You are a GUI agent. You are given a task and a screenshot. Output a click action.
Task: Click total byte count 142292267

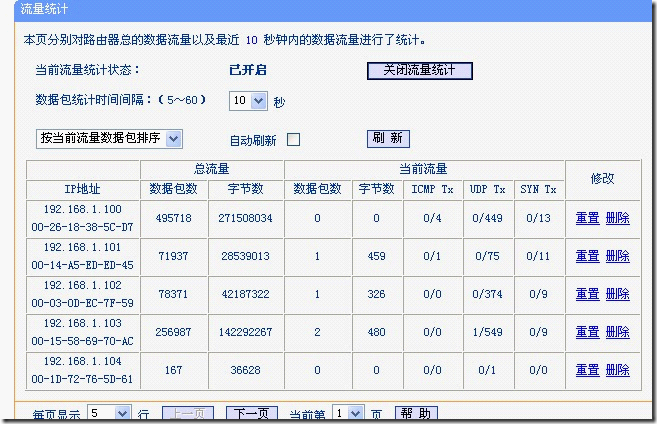pos(245,332)
